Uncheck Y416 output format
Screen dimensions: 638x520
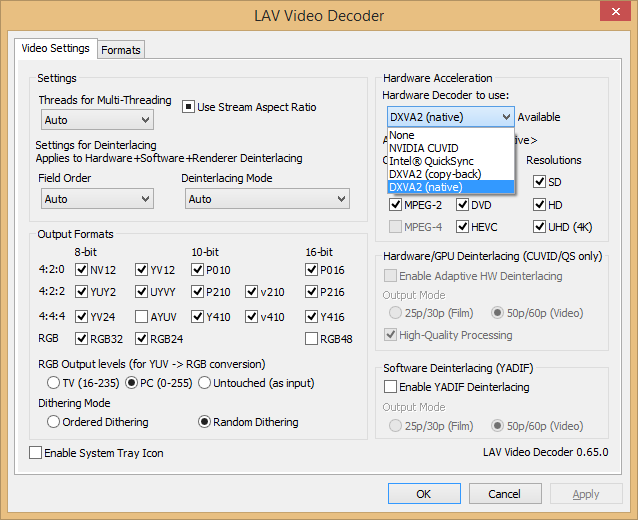click(311, 317)
